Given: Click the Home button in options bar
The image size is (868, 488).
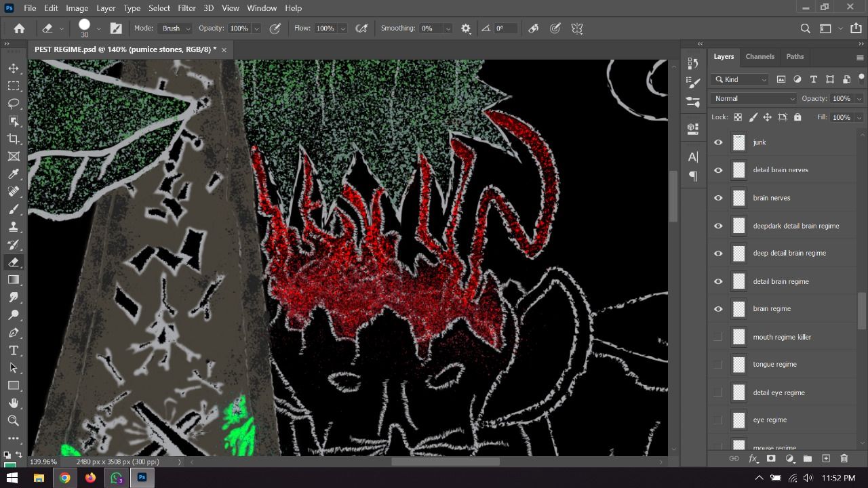Looking at the screenshot, I should 19,28.
